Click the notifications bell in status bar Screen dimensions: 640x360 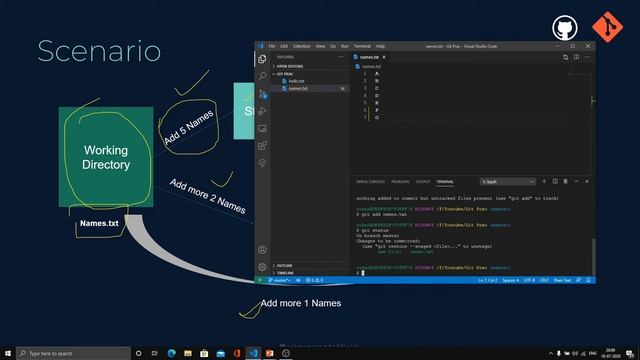(x=588, y=280)
